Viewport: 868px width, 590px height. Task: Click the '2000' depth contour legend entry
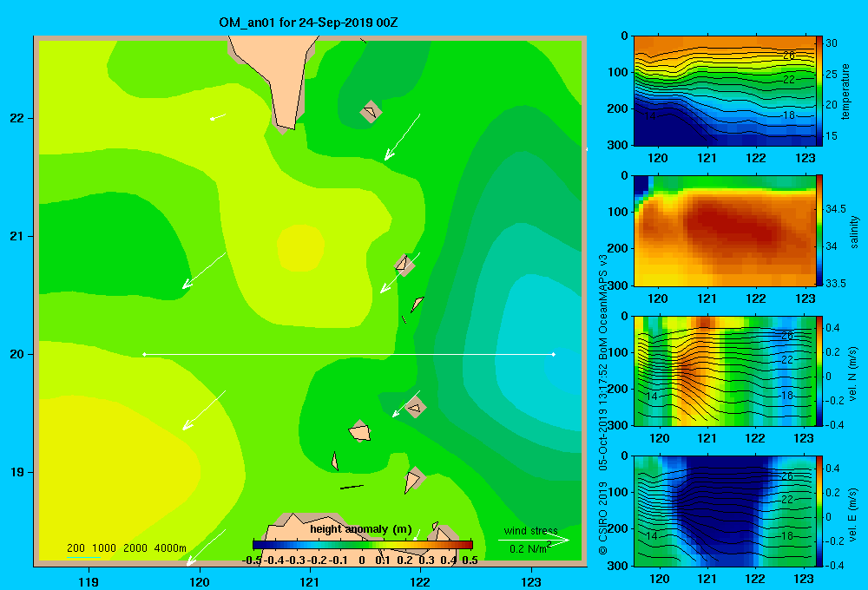coord(135,548)
